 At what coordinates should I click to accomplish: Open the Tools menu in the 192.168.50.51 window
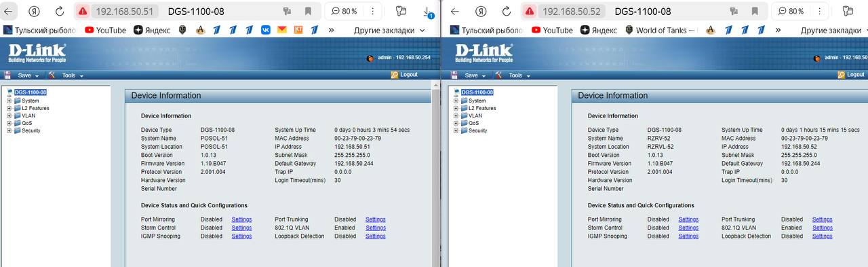tap(71, 75)
